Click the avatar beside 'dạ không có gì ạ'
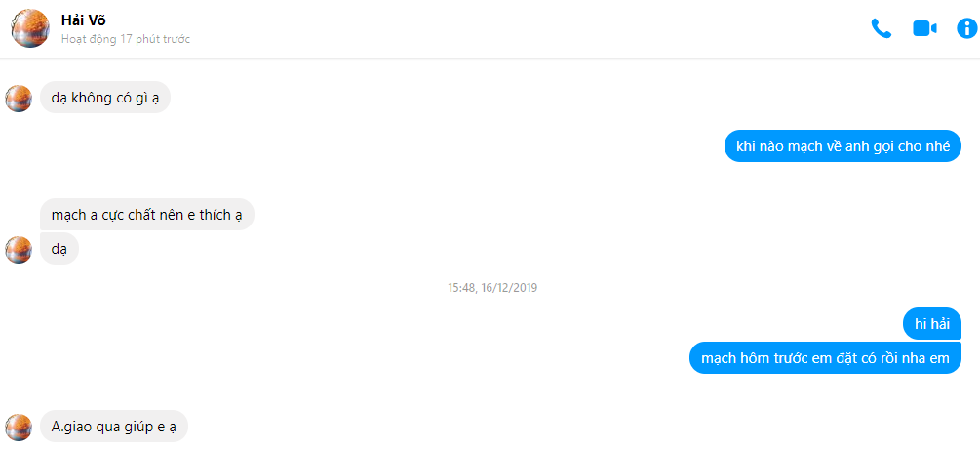The width and height of the screenshot is (980, 449). [19, 99]
